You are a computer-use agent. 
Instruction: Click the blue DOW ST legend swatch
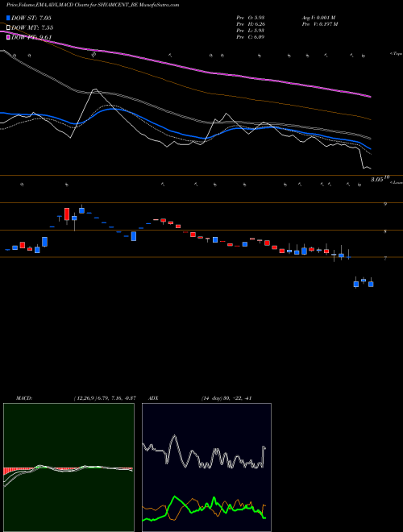point(8,18)
